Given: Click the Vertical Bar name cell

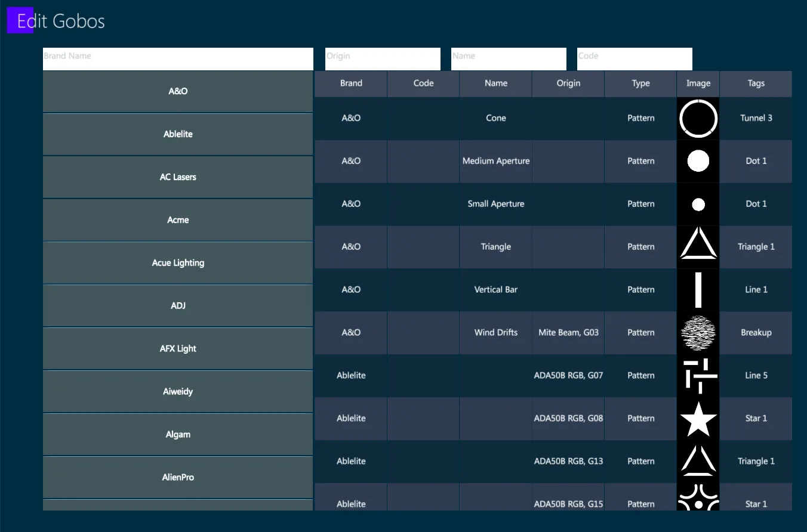Looking at the screenshot, I should click(x=496, y=290).
